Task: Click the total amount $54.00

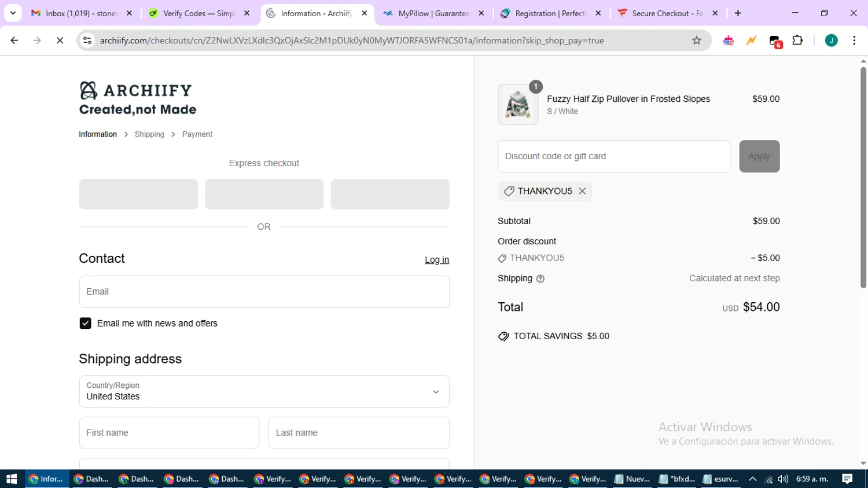Action: [761, 307]
